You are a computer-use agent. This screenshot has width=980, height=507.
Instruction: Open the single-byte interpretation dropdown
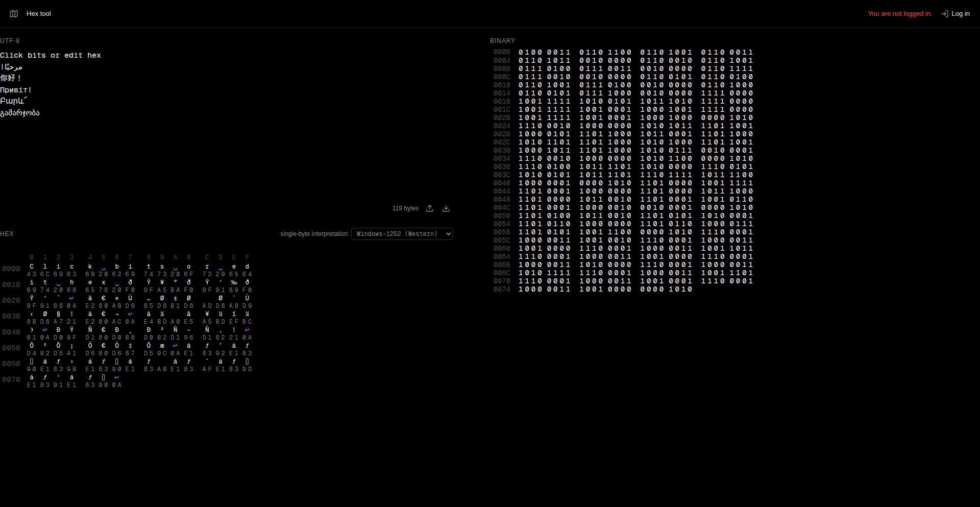402,234
